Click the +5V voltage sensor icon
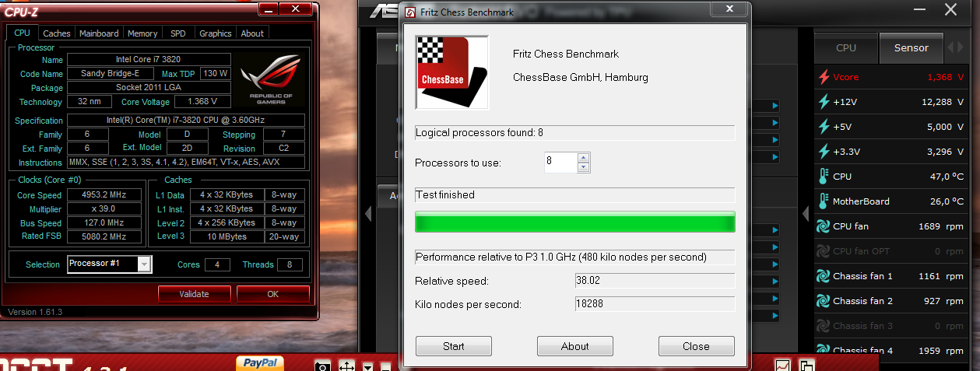This screenshot has width=980, height=371. (x=824, y=127)
